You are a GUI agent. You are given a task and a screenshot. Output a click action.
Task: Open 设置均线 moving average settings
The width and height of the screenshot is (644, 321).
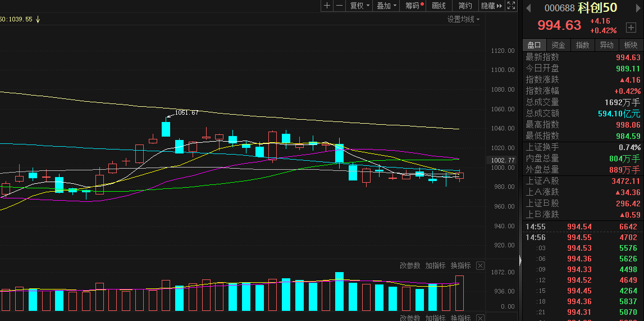[x=464, y=19]
